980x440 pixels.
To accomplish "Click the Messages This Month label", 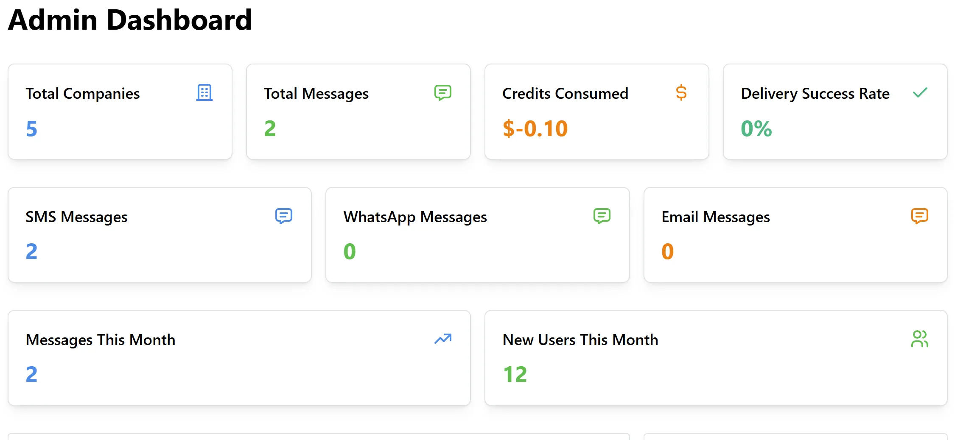I will (101, 340).
